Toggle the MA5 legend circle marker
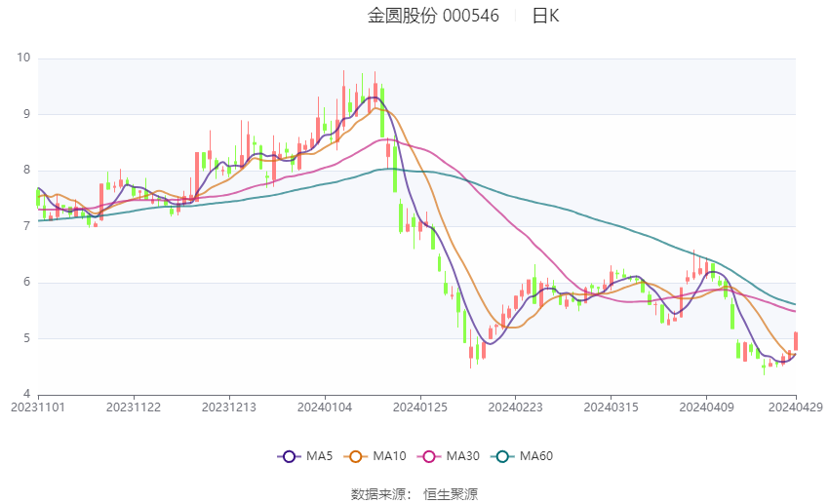Viewport: 829px width, 504px height. click(290, 456)
